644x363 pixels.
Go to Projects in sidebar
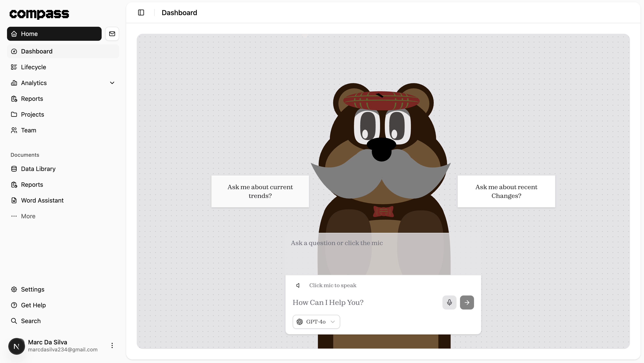pos(32,114)
